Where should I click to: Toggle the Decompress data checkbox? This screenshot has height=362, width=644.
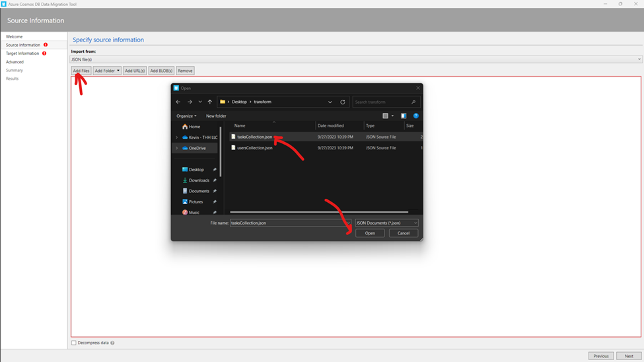point(74,343)
